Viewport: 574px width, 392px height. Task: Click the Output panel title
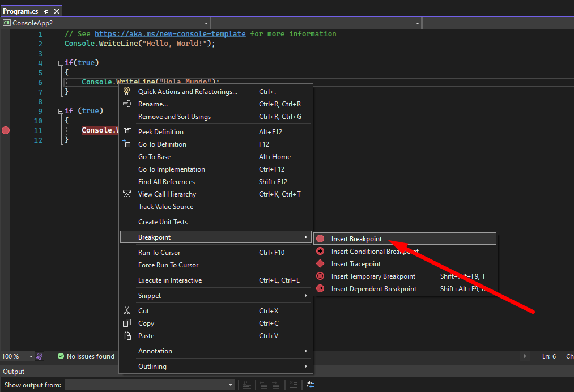(x=14, y=372)
